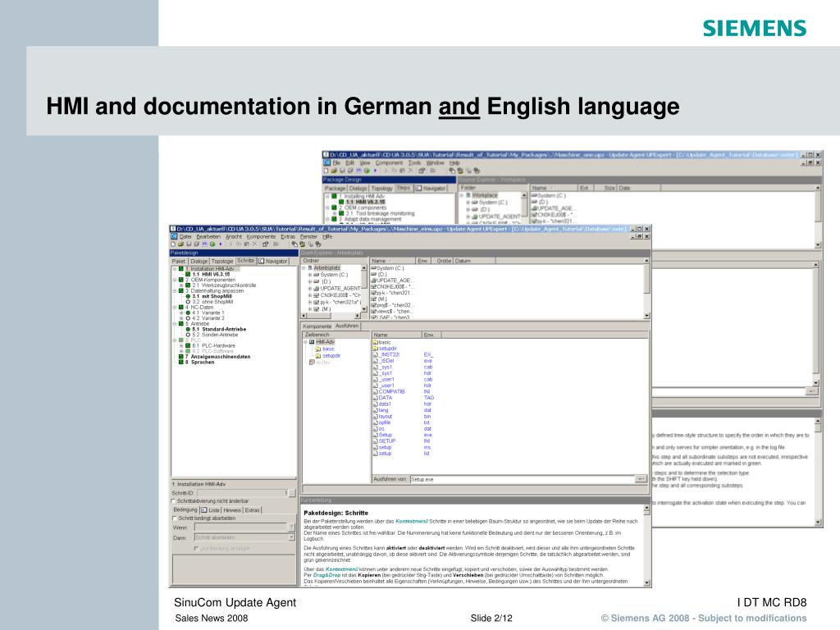Toggle the checkbox for 1 Installation HMI-Adv

[x=181, y=269]
